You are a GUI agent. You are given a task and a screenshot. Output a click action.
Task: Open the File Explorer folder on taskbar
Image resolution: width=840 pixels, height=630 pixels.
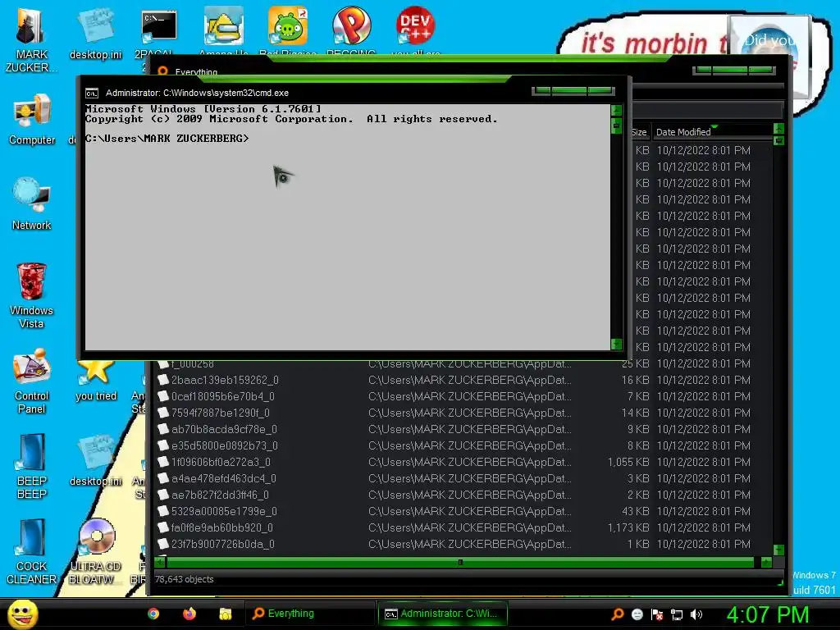pyautogui.click(x=226, y=614)
